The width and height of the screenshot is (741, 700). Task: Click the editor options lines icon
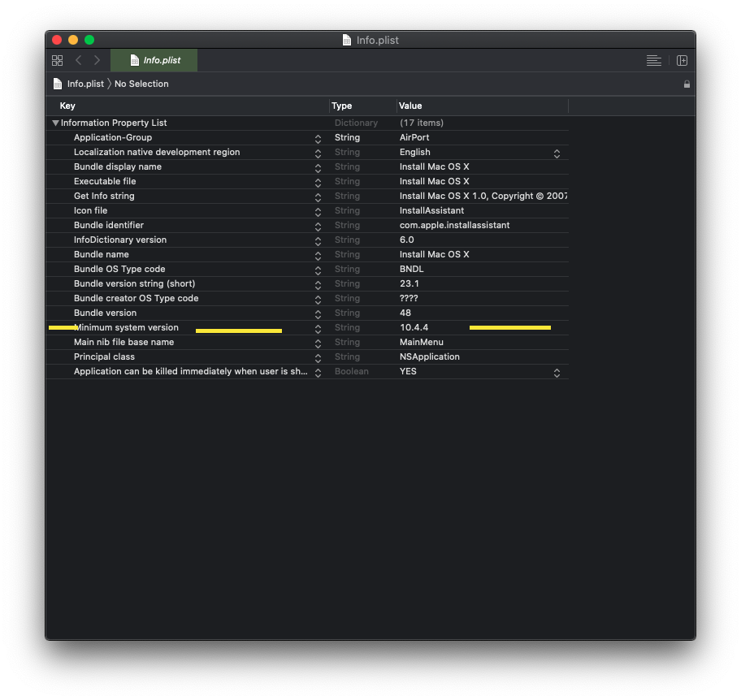tap(653, 60)
